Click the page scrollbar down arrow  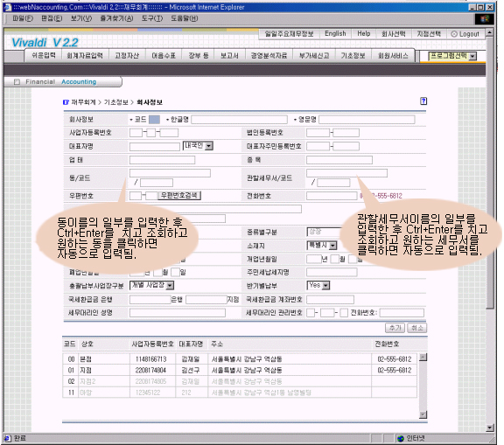[x=490, y=428]
